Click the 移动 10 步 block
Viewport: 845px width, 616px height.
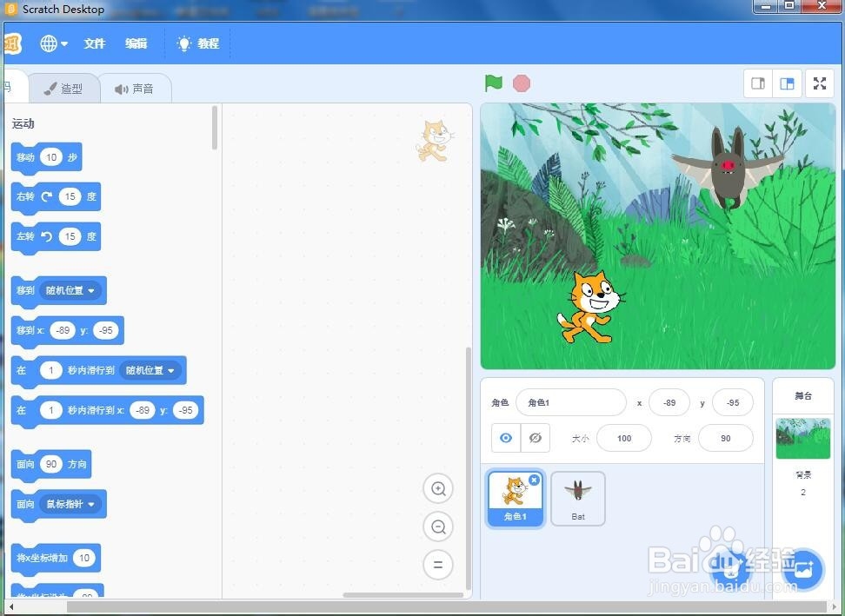pyautogui.click(x=46, y=158)
